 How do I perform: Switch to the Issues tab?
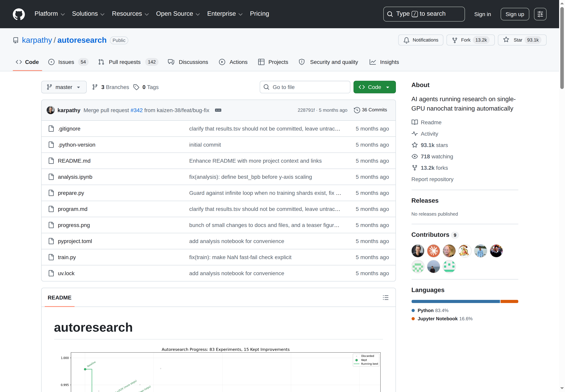point(68,62)
